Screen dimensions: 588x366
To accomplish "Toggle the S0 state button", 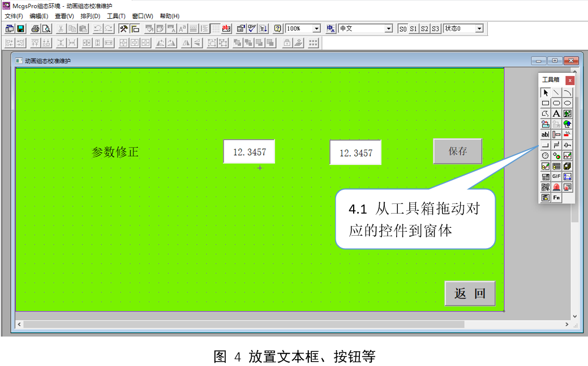I will click(x=403, y=28).
